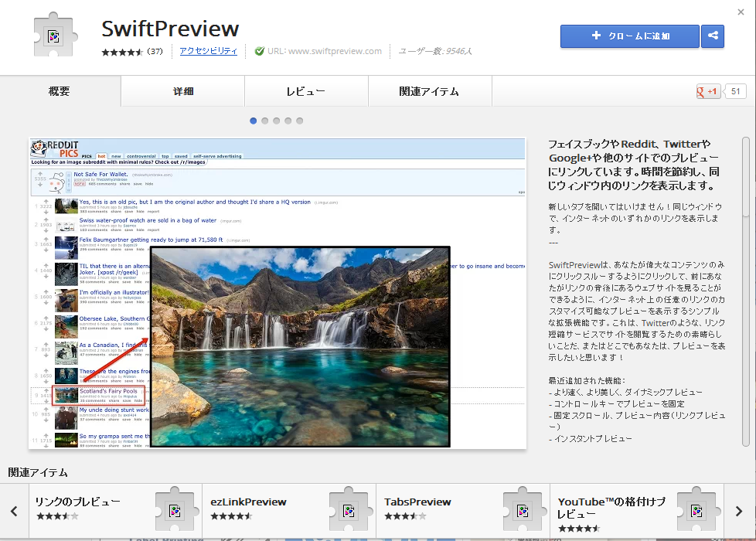This screenshot has height=541, width=756.
Task: Click the 最近追加された機能 line in description
Action: [587, 380]
